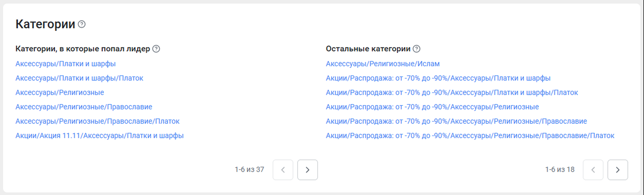This screenshot has width=644, height=195.
Task: Open Распродажа Аксессуары/Религиозные link
Action: click(432, 107)
